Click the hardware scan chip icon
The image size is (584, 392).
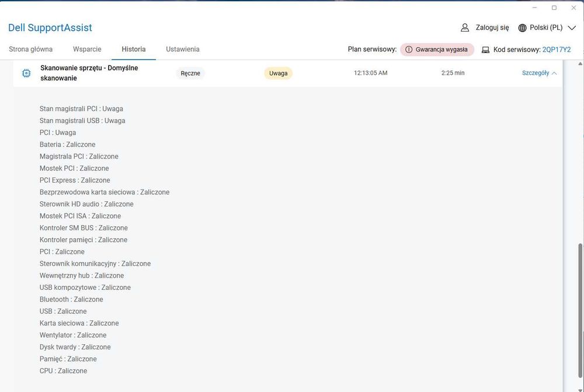[26, 73]
